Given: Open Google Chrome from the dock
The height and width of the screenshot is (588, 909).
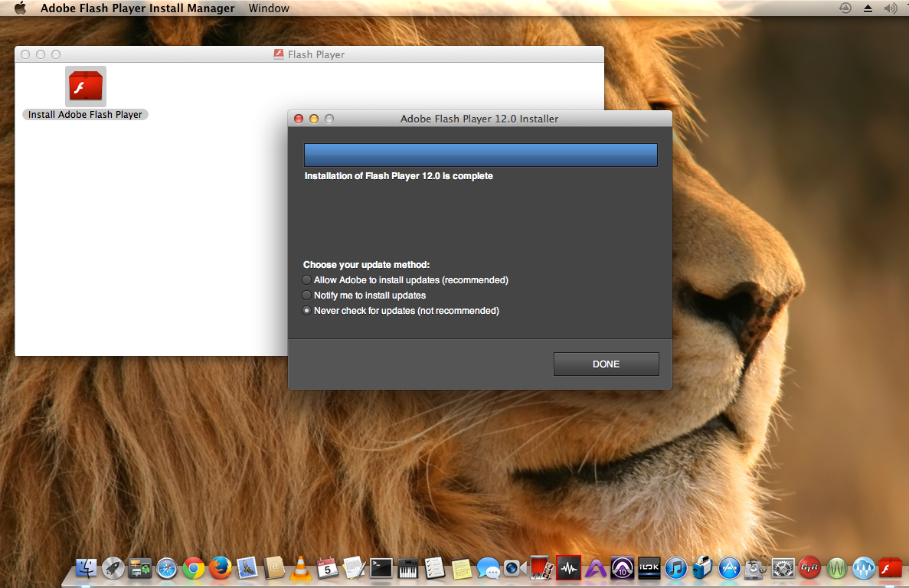Looking at the screenshot, I should tap(194, 568).
